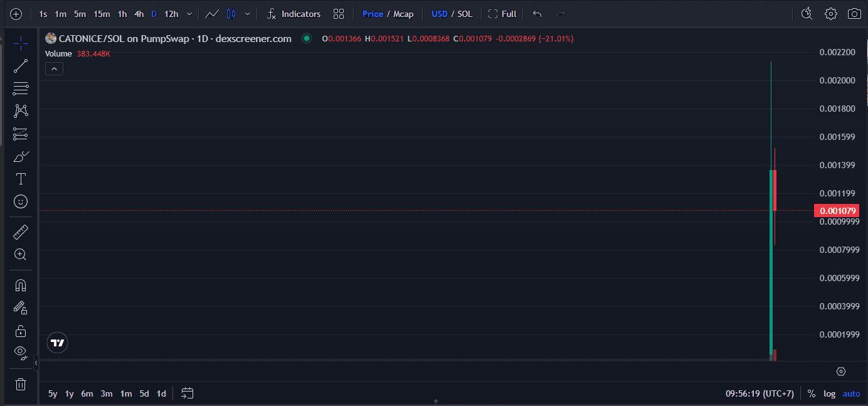Image resolution: width=868 pixels, height=406 pixels.
Task: Click the Volume 383.448K indicator label
Action: (78, 54)
